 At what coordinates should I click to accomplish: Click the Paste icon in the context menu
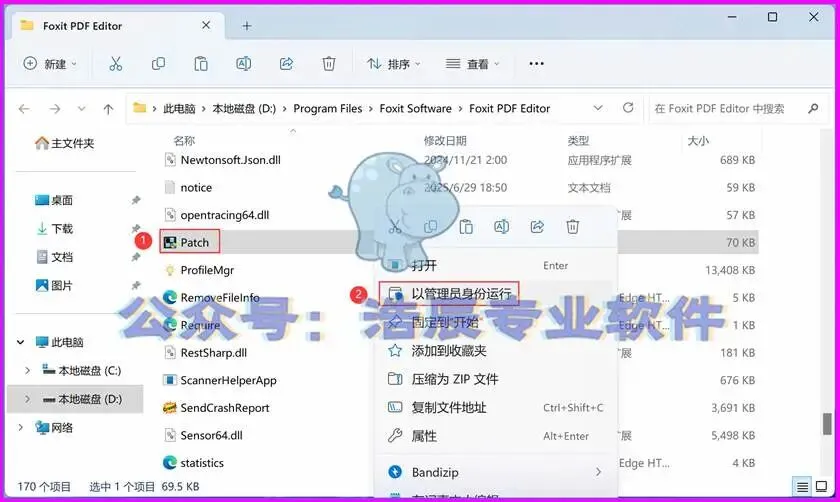click(466, 227)
